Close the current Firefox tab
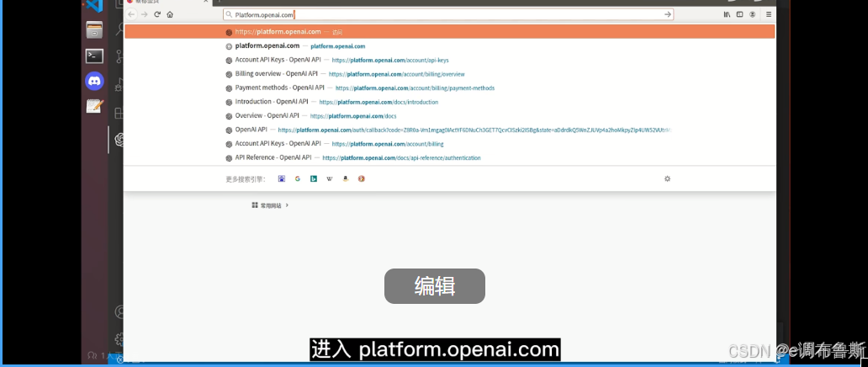The width and height of the screenshot is (868, 367). [x=205, y=2]
